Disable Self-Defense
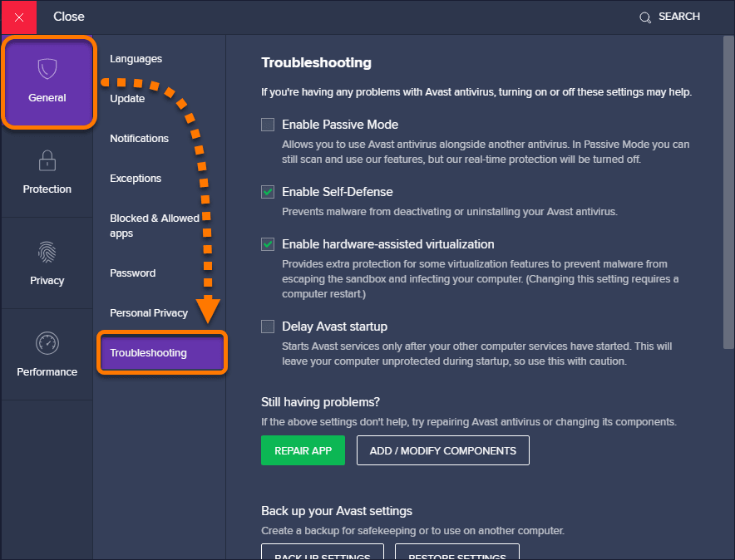 click(268, 191)
